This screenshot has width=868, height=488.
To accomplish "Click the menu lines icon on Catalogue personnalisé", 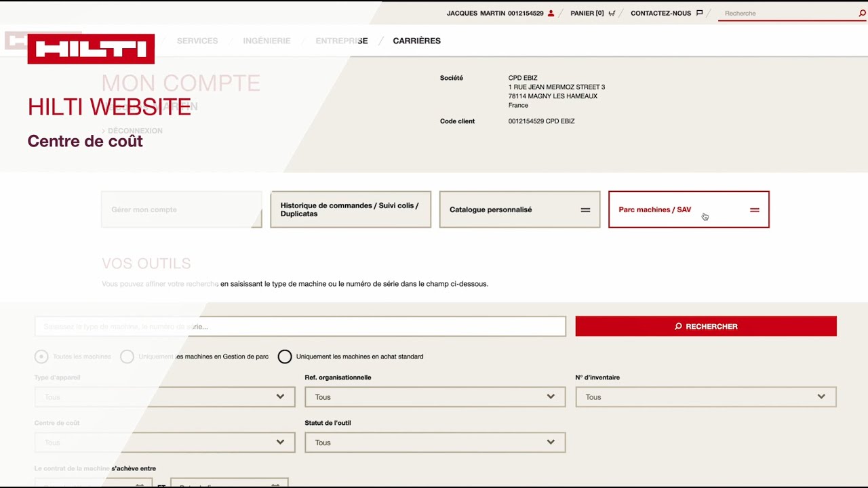I will tap(585, 210).
